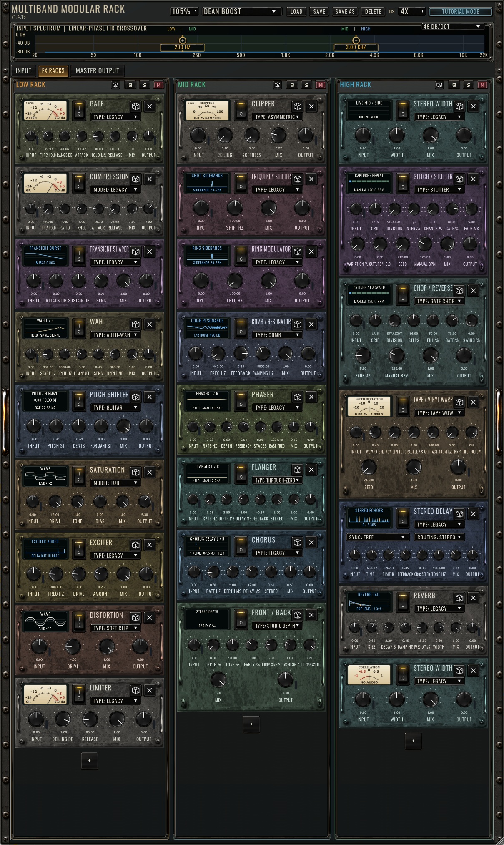Add a module to the Low Rack
The width and height of the screenshot is (504, 845).
click(90, 760)
